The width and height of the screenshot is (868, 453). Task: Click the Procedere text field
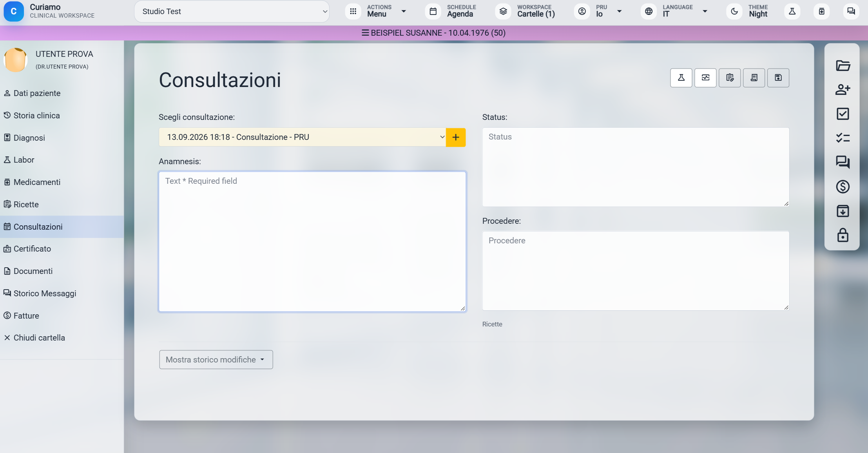[x=636, y=271]
